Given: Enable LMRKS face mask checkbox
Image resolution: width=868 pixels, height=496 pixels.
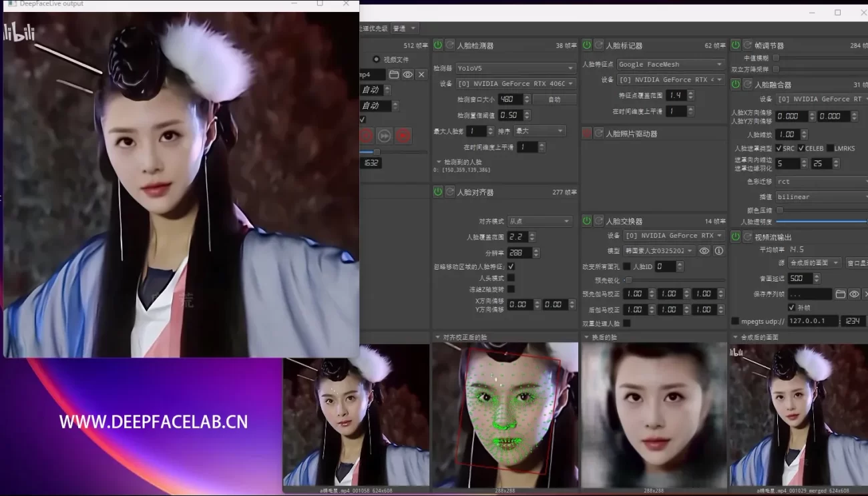Looking at the screenshot, I should (x=830, y=148).
